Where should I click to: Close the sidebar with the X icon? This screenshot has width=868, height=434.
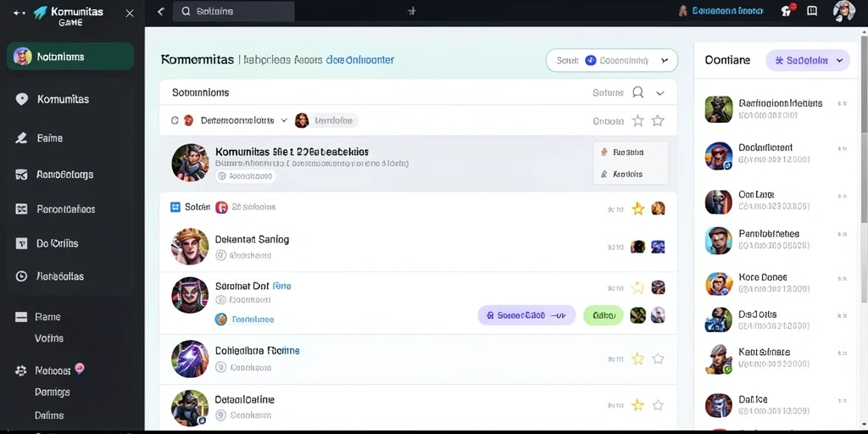tap(130, 13)
